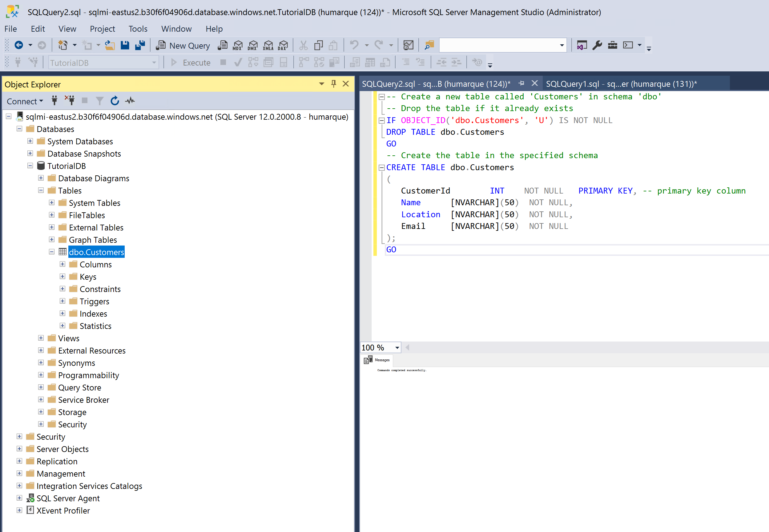This screenshot has height=532, width=769.
Task: Select the Indexes folder
Action: pos(93,314)
